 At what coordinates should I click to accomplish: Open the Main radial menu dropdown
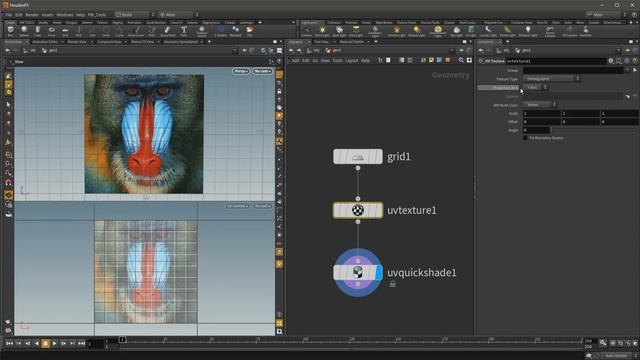(x=179, y=15)
